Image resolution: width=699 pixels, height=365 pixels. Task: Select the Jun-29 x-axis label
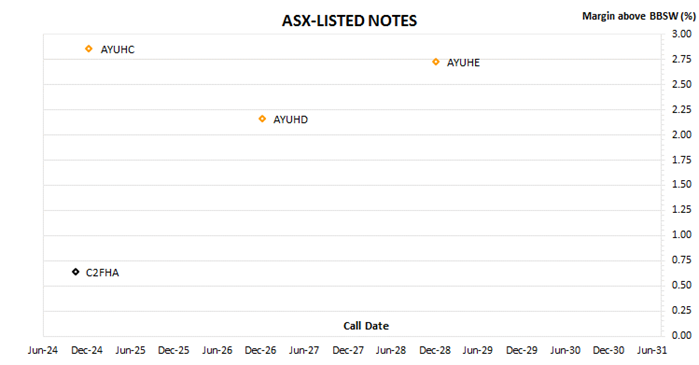pyautogui.click(x=477, y=350)
